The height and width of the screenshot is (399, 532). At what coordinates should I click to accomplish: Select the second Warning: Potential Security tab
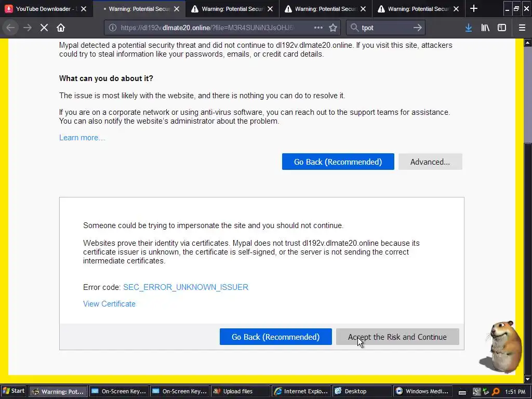point(232,9)
